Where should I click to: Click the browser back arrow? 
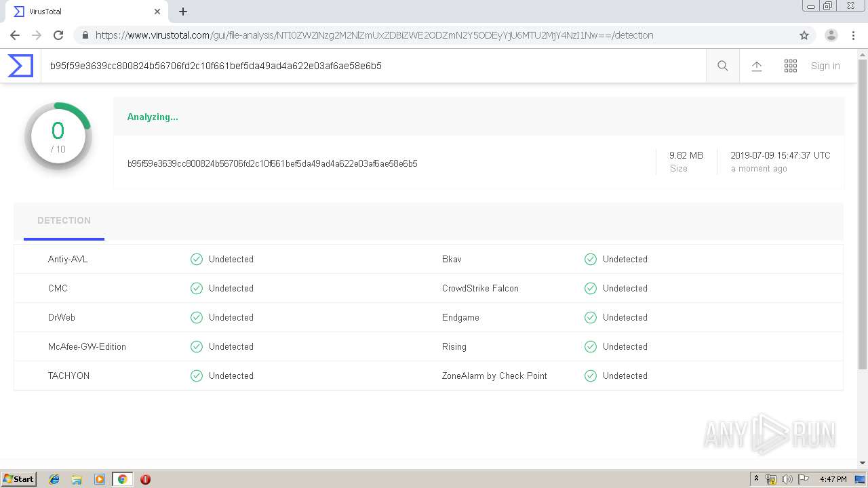(15, 35)
